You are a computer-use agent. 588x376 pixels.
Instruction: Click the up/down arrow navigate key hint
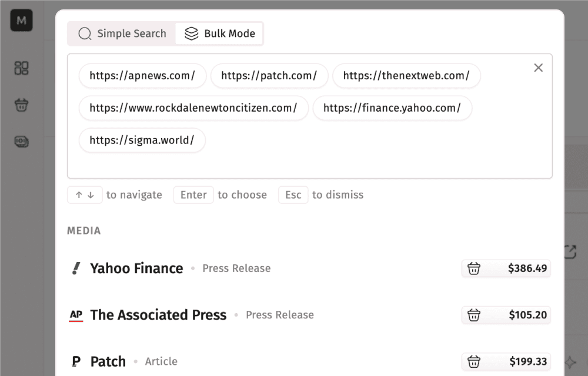85,194
